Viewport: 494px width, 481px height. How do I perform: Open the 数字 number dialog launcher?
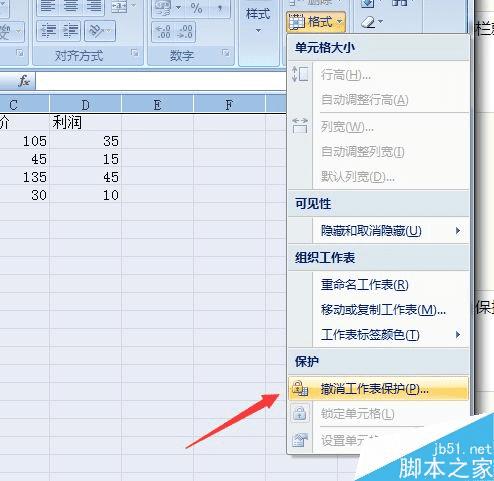click(225, 53)
